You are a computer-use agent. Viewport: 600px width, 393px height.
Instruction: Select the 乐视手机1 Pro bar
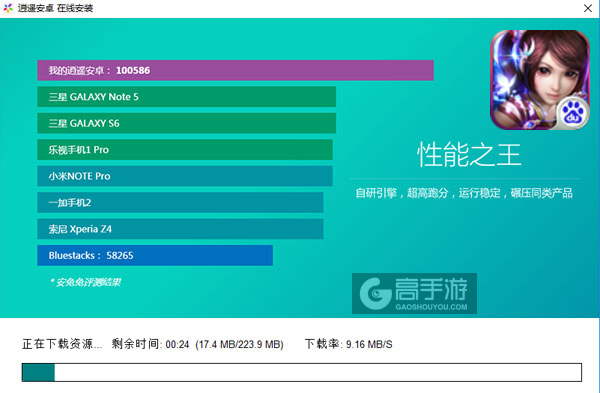pos(185,150)
